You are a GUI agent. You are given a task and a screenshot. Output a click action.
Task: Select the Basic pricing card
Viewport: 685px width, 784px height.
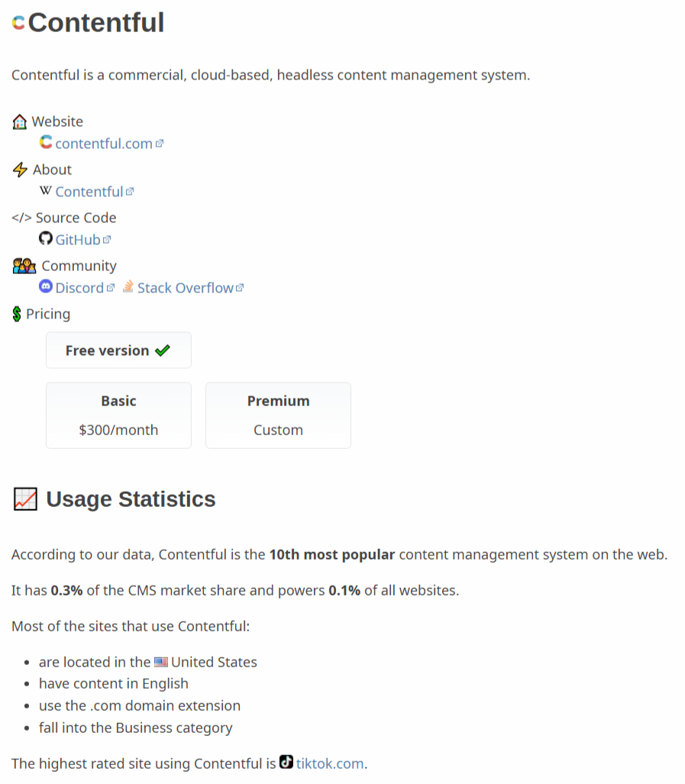(118, 415)
